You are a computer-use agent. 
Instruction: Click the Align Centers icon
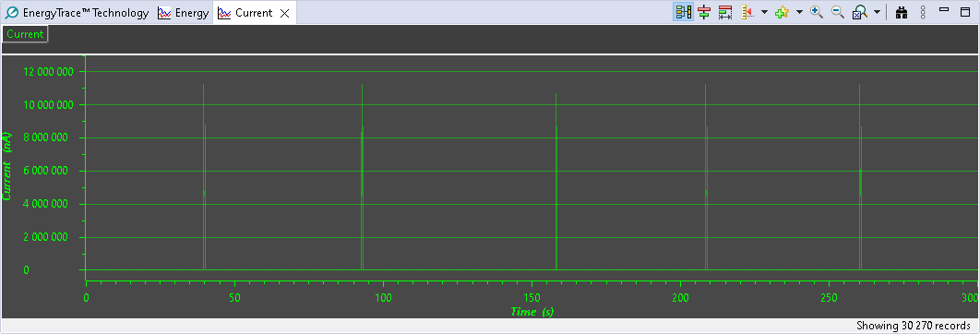(704, 12)
